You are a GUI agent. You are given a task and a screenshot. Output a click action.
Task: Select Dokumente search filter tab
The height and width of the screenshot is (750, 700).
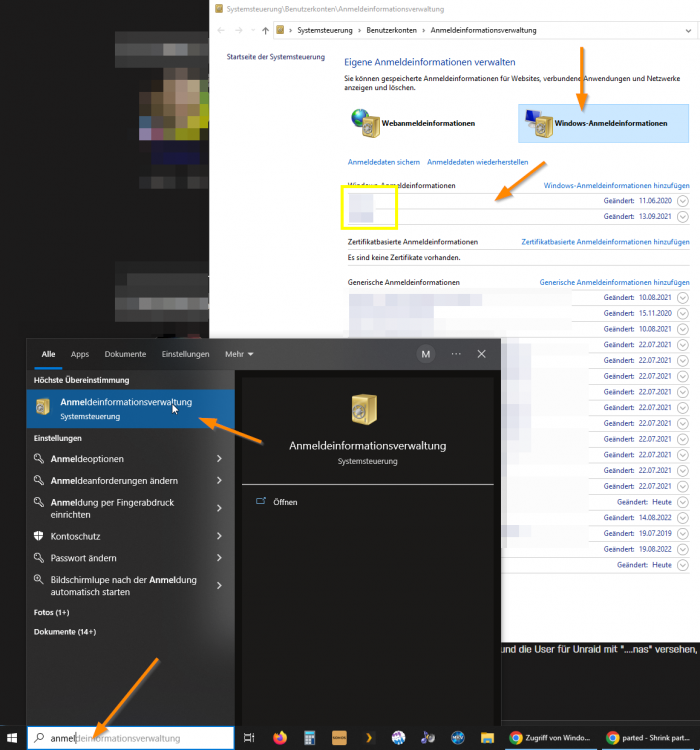tap(125, 354)
